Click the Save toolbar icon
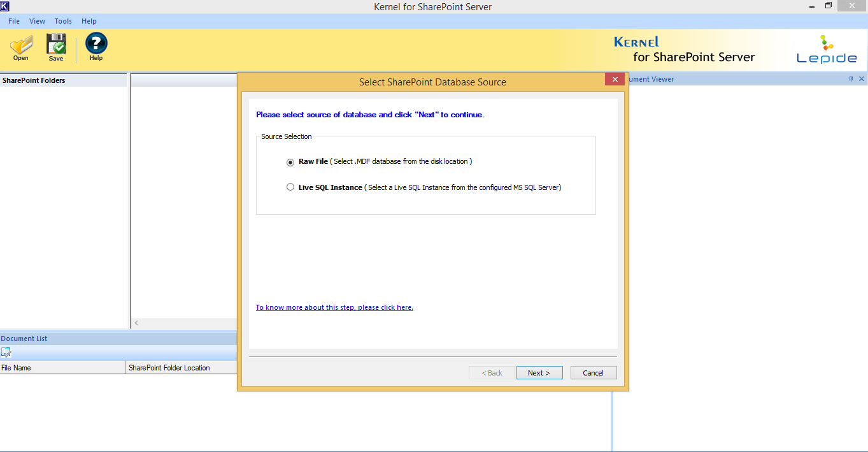Image resolution: width=868 pixels, height=452 pixels. [x=56, y=48]
